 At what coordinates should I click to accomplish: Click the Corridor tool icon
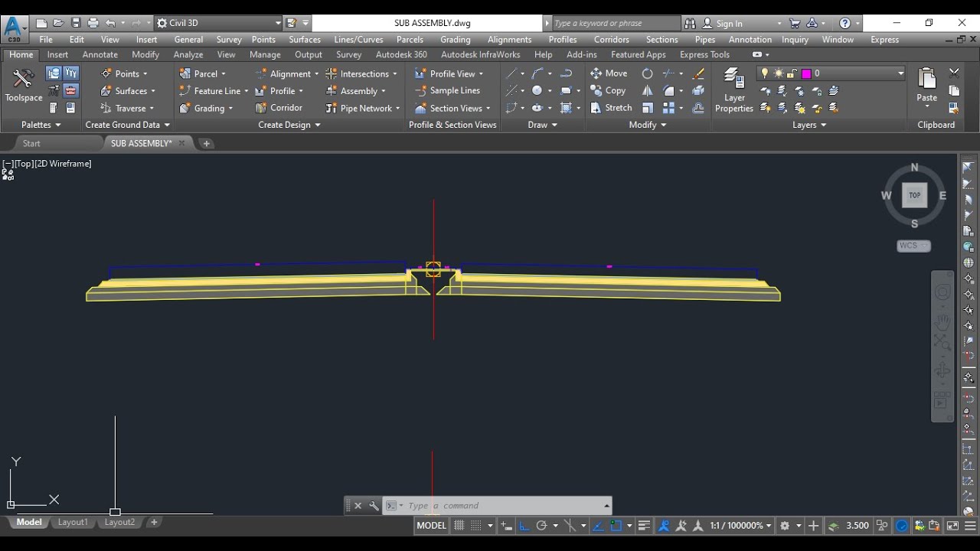260,108
